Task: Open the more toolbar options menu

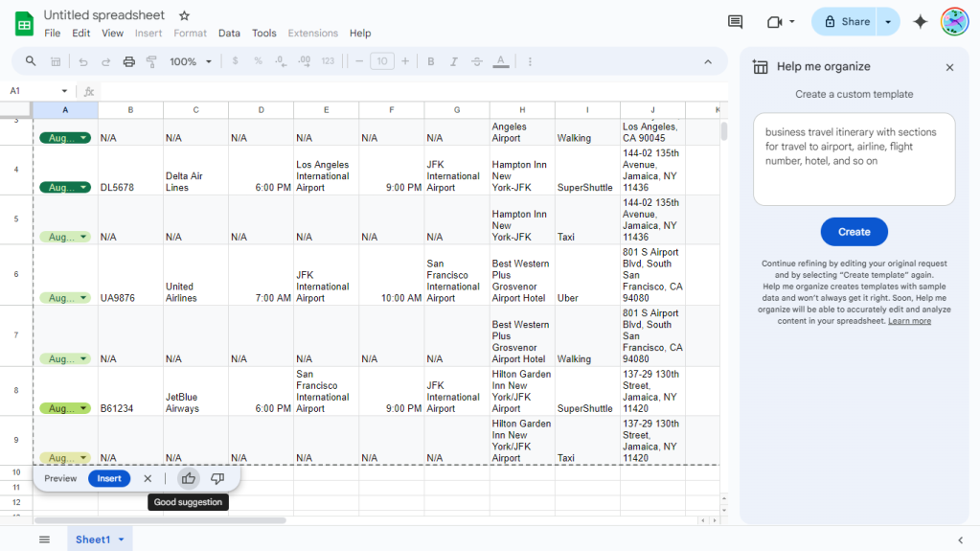Action: click(x=530, y=61)
